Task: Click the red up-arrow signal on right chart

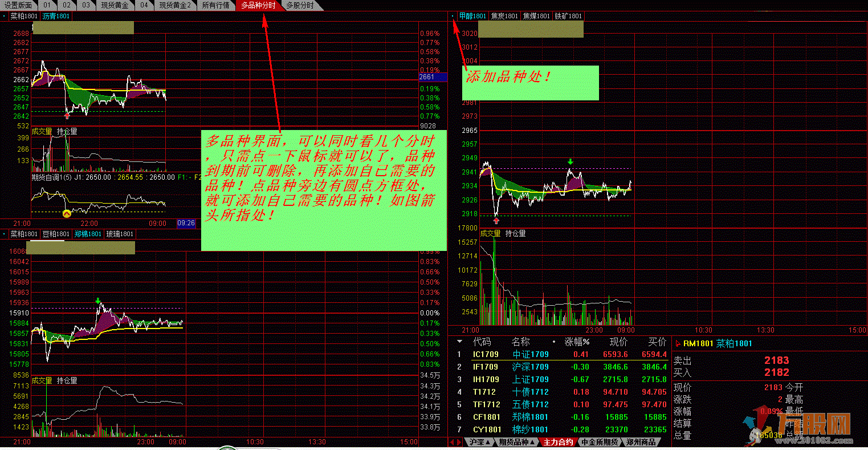Action: pos(496,221)
